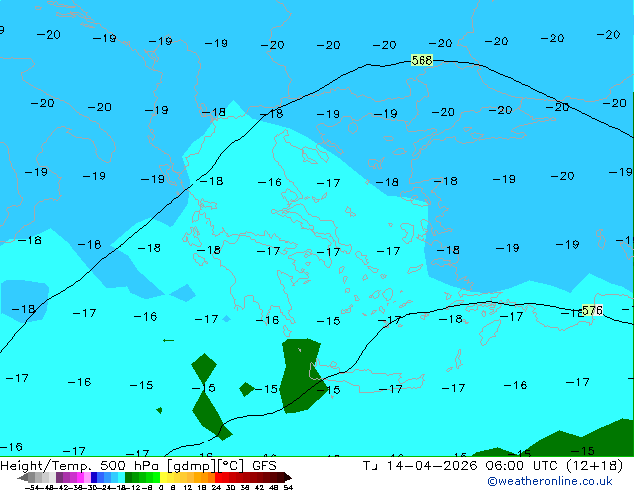This screenshot has width=634, height=490.
Task: Click the 14-04-2026 forecast date
Action: (432, 466)
